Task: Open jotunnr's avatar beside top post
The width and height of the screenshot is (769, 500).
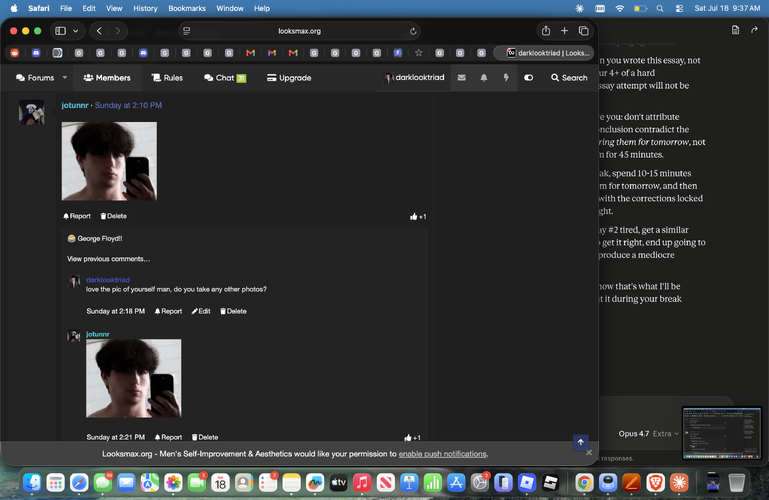Action: pyautogui.click(x=32, y=112)
